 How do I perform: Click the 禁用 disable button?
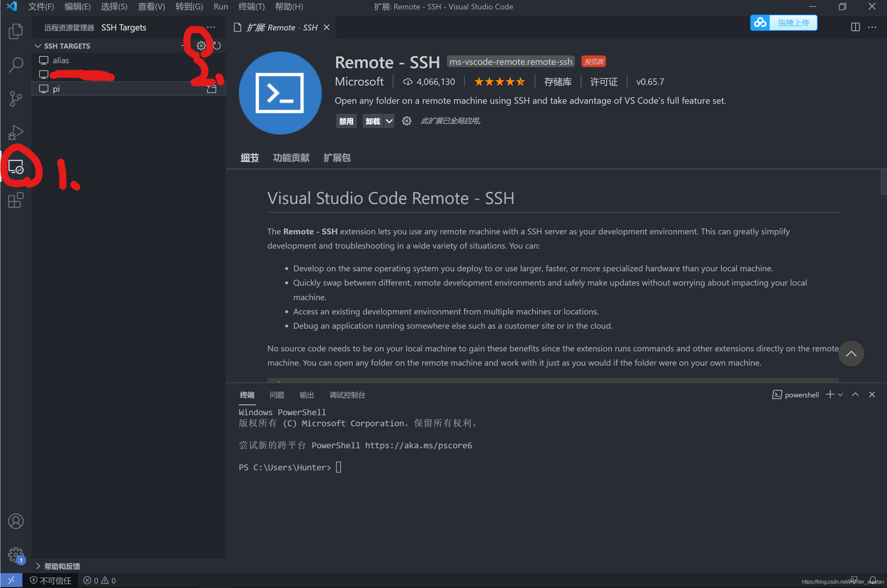[346, 121]
